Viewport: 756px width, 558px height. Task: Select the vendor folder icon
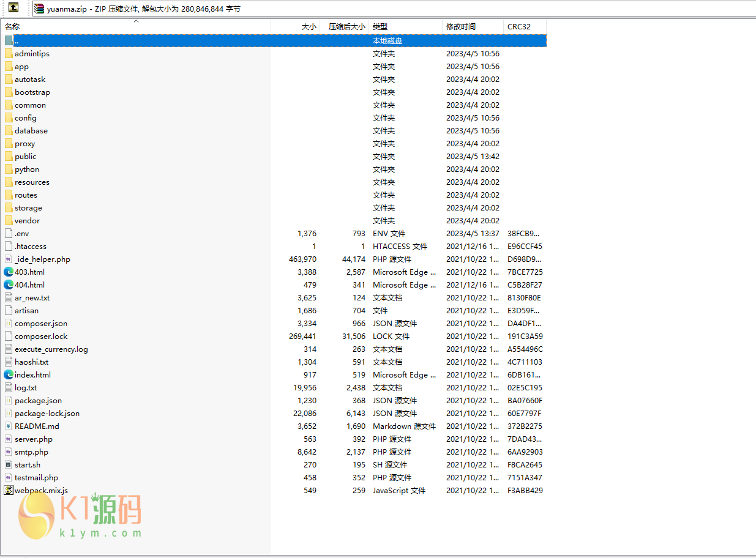click(x=9, y=220)
